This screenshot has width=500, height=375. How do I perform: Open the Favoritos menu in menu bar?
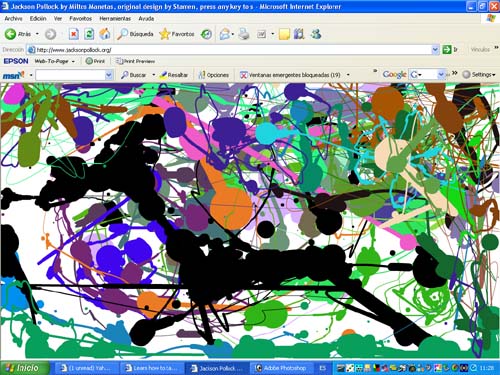point(80,19)
